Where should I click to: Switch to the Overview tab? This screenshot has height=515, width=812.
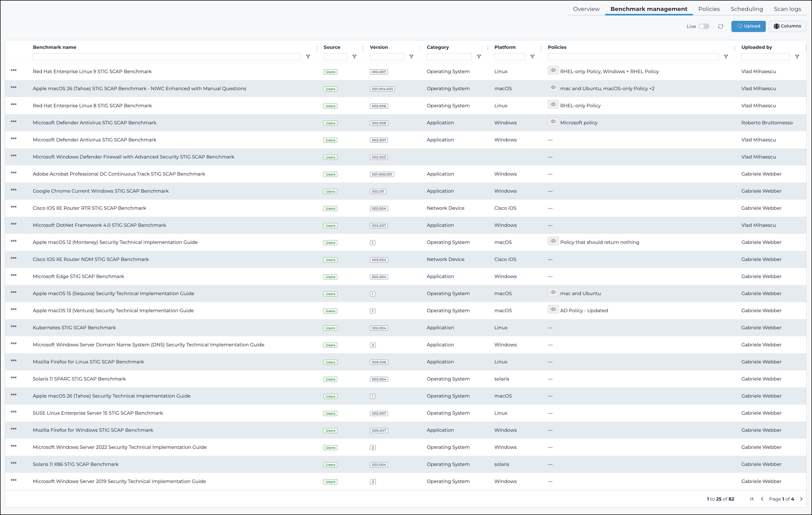pyautogui.click(x=586, y=9)
